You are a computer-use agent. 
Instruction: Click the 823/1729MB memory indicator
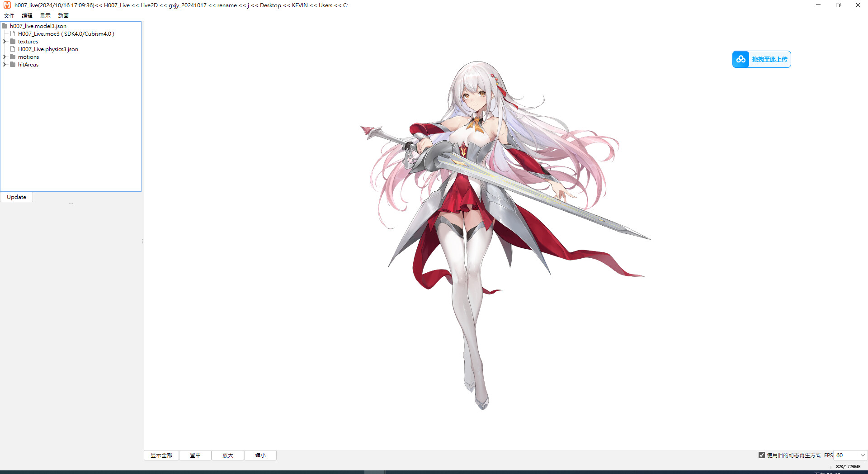pos(848,466)
